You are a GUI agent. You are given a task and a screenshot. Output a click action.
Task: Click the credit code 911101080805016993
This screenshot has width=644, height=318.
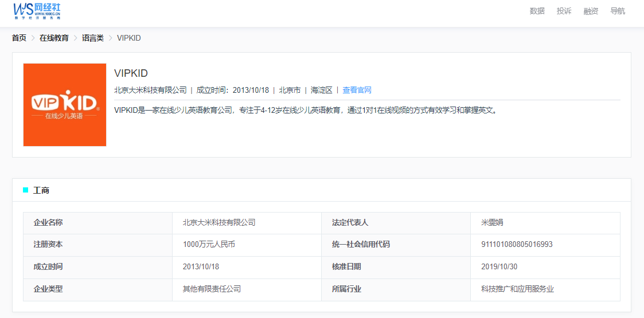coord(517,244)
